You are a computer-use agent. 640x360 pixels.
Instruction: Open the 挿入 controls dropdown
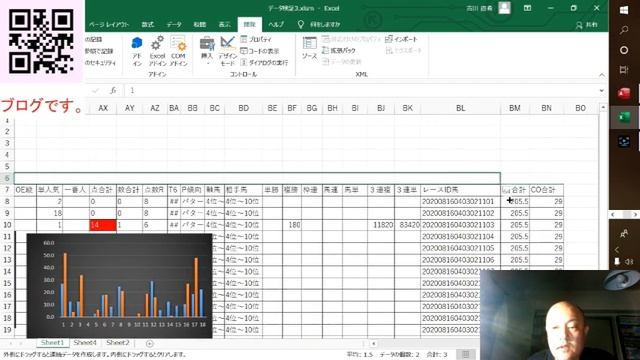(x=207, y=52)
